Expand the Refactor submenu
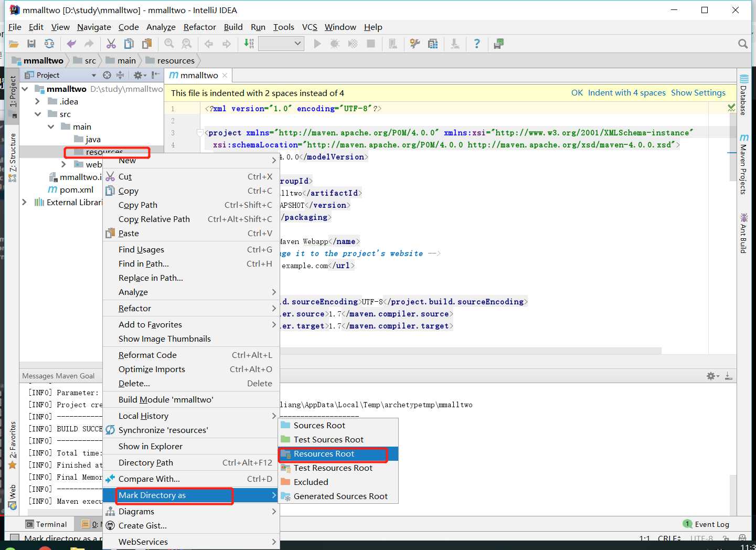Screen dimensions: 756x550 [x=191, y=308]
